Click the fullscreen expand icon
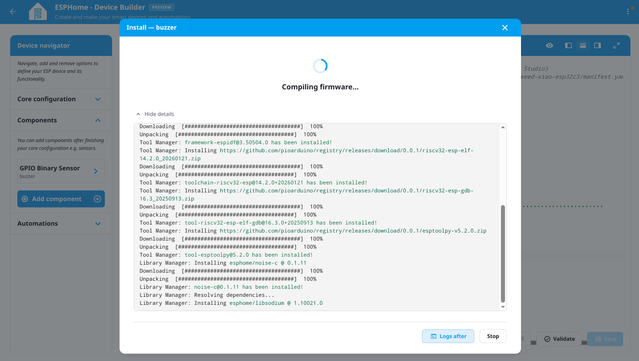This screenshot has width=639, height=361. [616, 45]
